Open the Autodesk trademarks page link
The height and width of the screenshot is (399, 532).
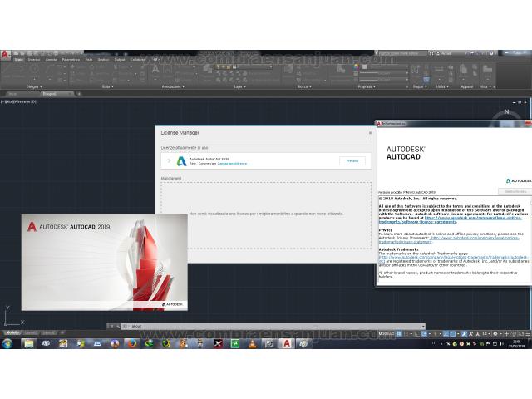pyautogui.click(x=453, y=259)
